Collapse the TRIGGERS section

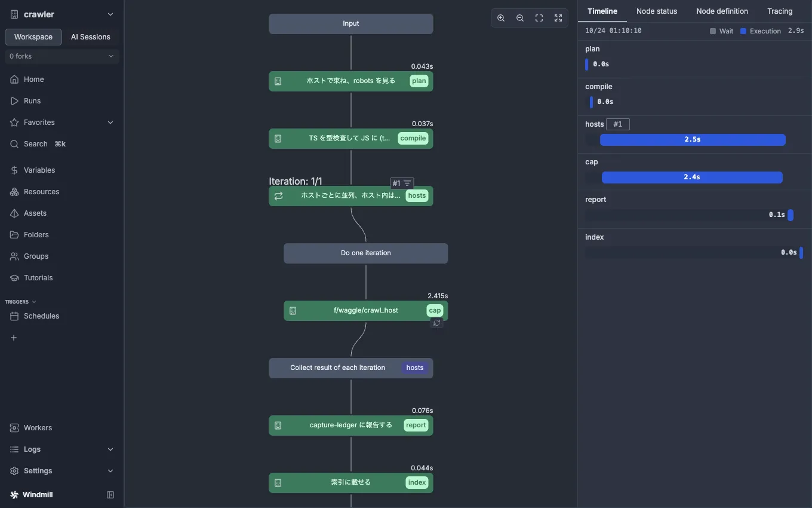pyautogui.click(x=20, y=302)
